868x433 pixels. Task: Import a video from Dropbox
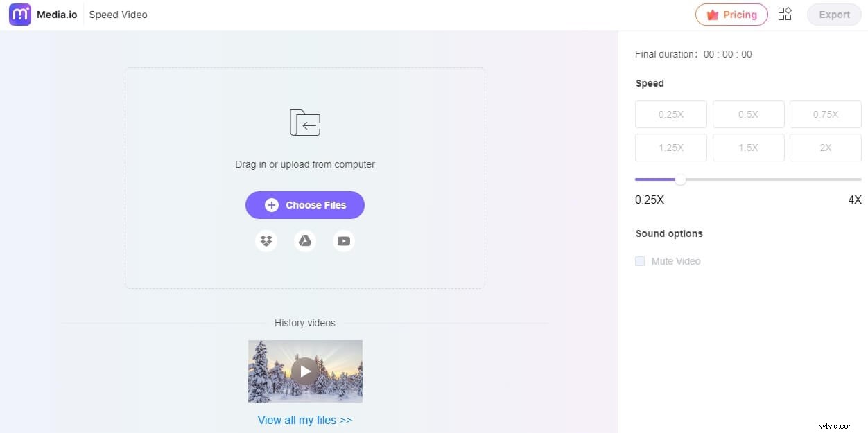(x=266, y=240)
